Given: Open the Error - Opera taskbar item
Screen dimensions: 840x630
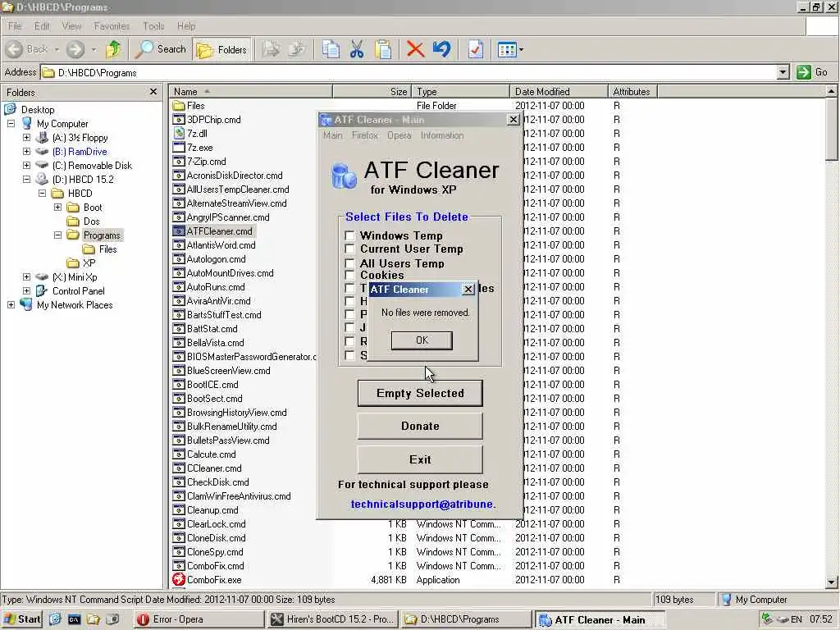Looking at the screenshot, I should point(199,619).
